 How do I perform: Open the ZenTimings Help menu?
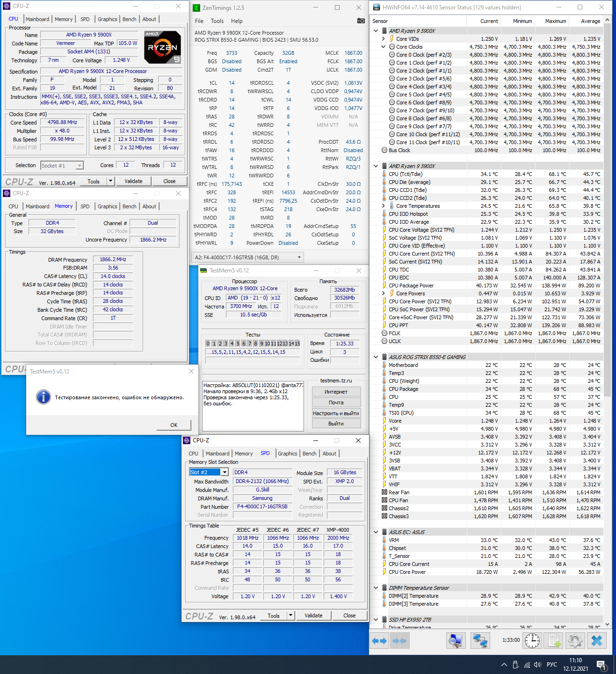coord(237,21)
